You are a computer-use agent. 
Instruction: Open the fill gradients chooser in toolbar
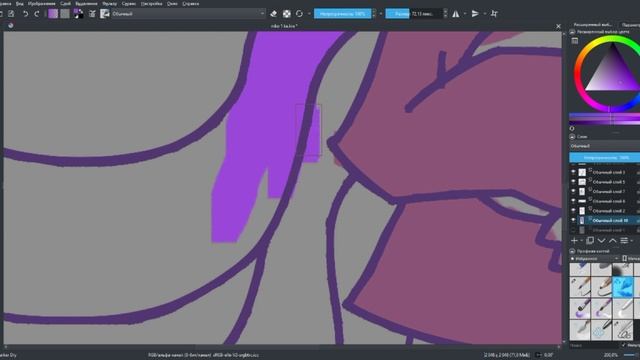53,14
